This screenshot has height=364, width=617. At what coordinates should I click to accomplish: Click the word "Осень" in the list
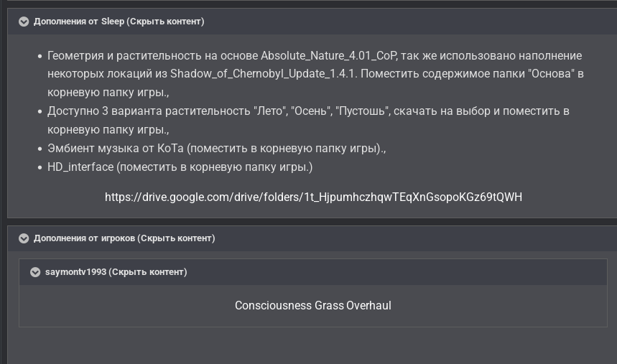point(313,111)
